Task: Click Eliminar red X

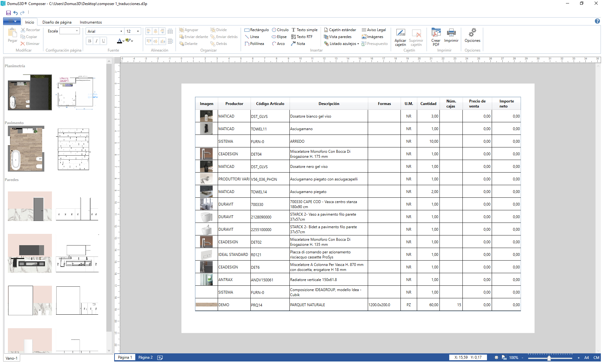Action: pos(30,44)
